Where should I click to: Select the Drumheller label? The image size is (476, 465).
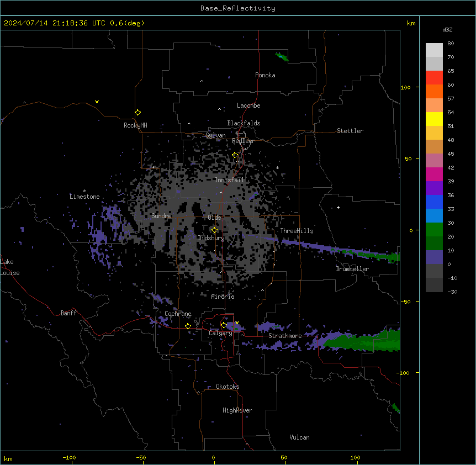point(352,269)
